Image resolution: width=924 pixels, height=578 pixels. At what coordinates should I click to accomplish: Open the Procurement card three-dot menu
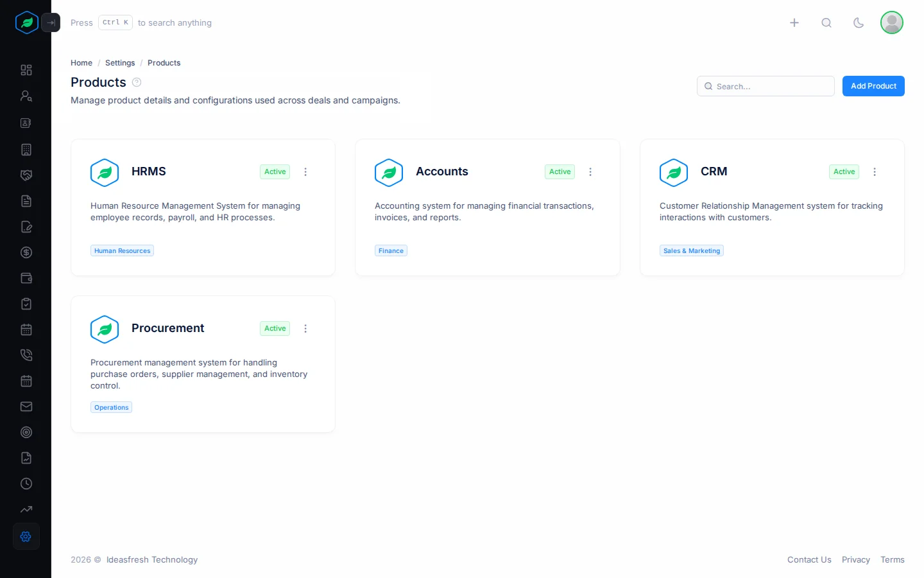pyautogui.click(x=305, y=328)
